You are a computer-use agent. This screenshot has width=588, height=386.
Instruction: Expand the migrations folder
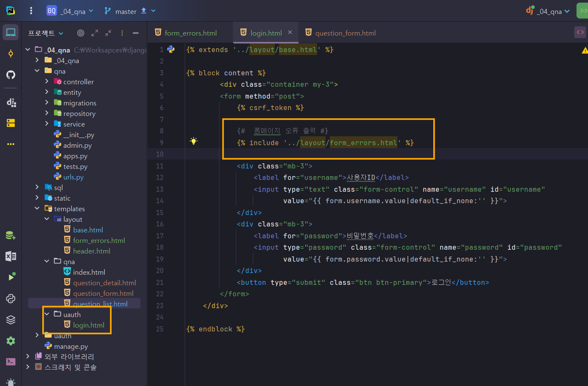tap(46, 102)
